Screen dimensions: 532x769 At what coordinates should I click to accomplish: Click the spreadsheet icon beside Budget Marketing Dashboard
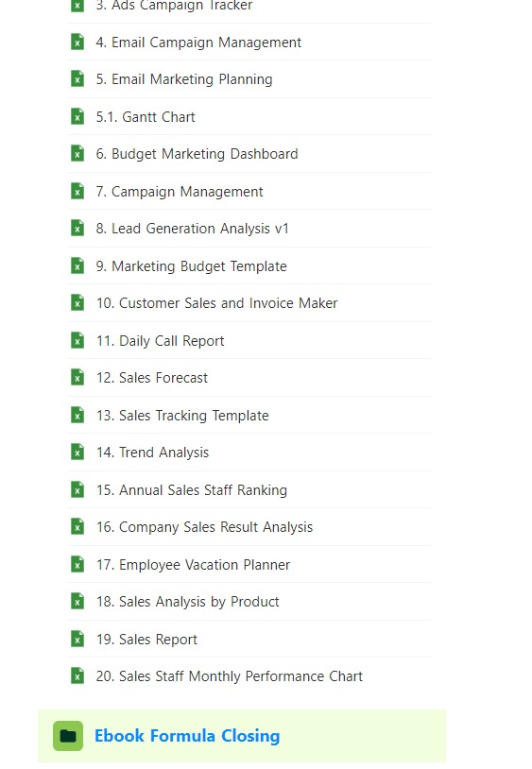(77, 153)
